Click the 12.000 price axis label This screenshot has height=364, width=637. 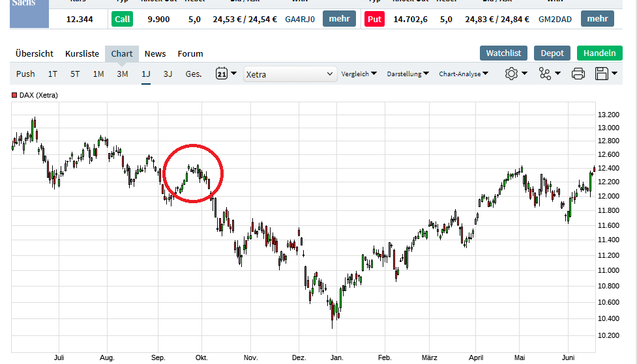pos(608,196)
